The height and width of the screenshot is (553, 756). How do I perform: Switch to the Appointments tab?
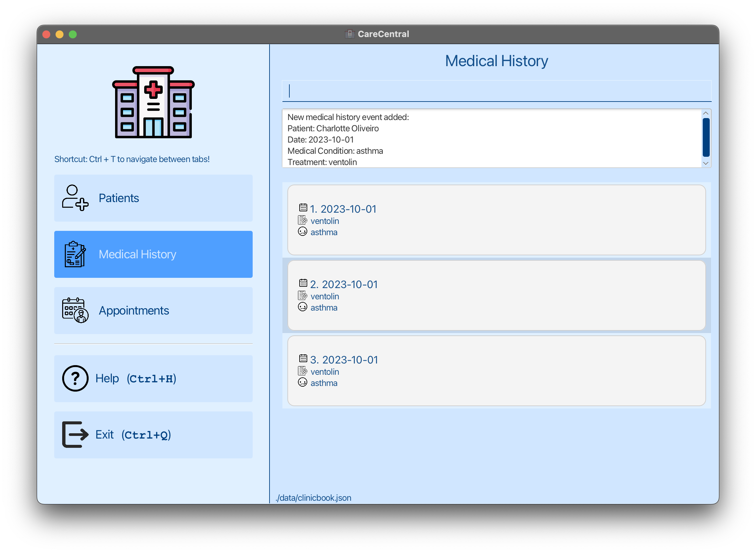(x=153, y=310)
